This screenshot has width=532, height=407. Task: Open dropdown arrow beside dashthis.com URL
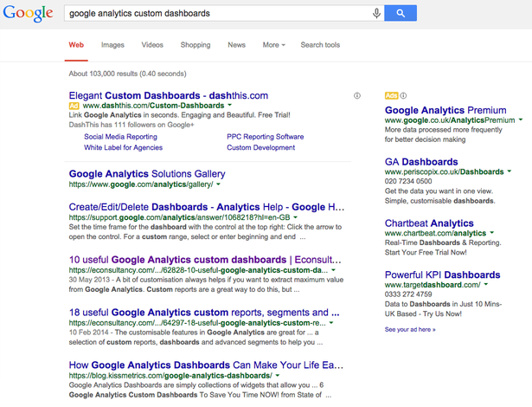pos(230,106)
